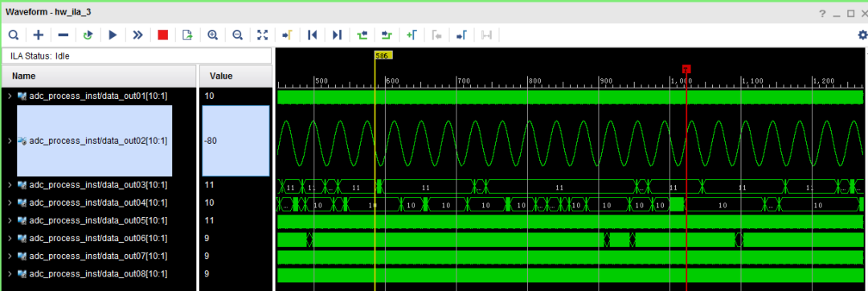
Task: Select adc_process_inst/data_out03[10:1] signal name
Action: (x=98, y=185)
